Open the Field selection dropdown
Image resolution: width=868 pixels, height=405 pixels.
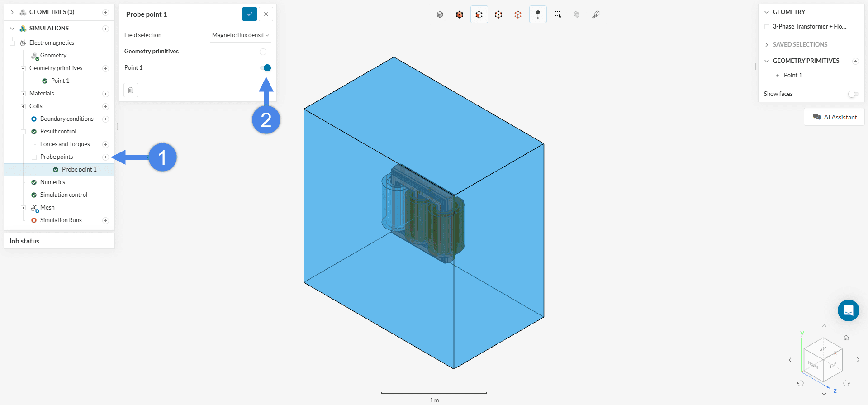tap(240, 35)
